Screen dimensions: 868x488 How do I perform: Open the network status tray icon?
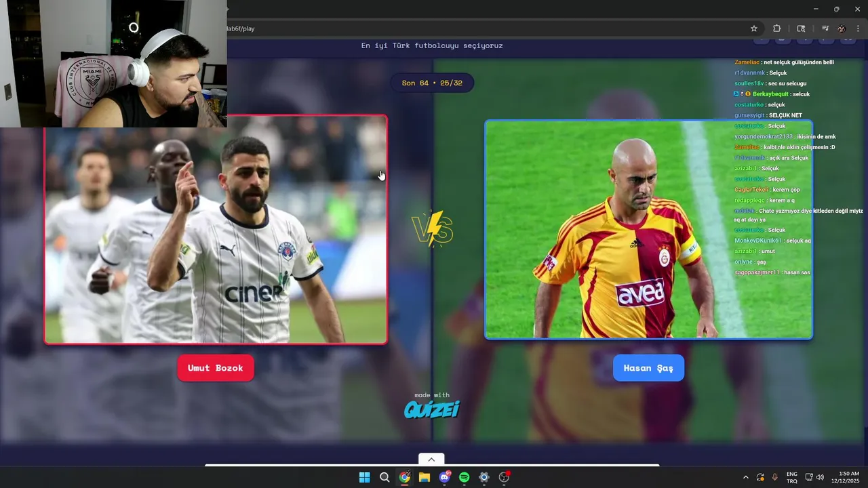pos(809,477)
